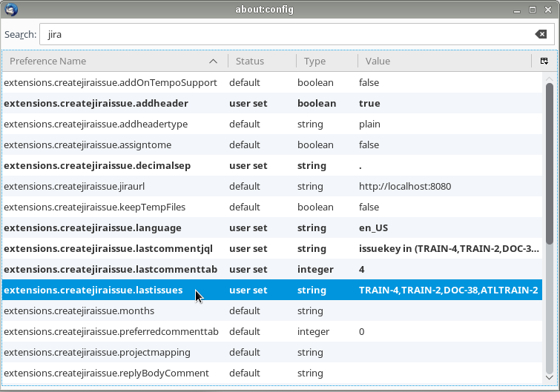Image resolution: width=560 pixels, height=392 pixels.
Task: Clear the search field text
Action: click(541, 35)
